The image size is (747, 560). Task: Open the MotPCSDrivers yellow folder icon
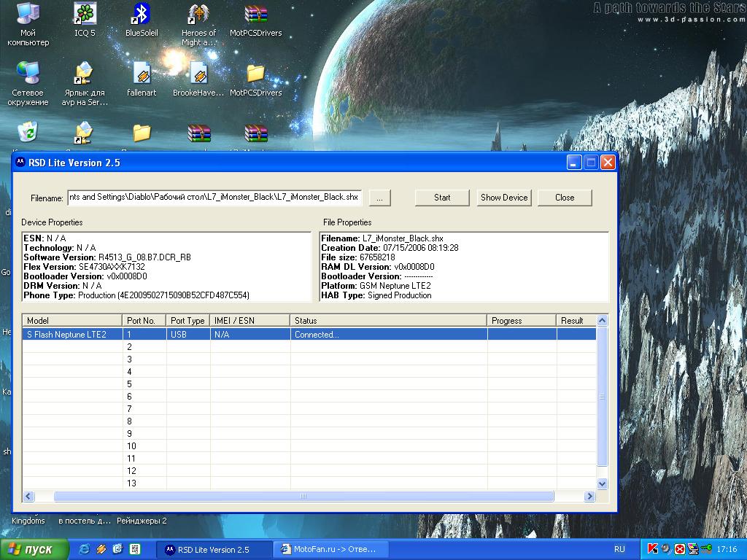point(256,79)
